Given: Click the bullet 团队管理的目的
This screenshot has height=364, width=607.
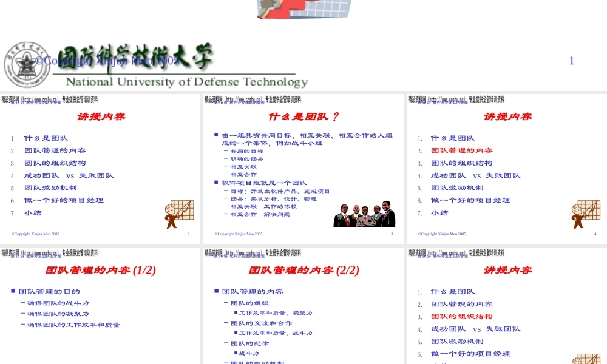Looking at the screenshot, I should tap(49, 292).
